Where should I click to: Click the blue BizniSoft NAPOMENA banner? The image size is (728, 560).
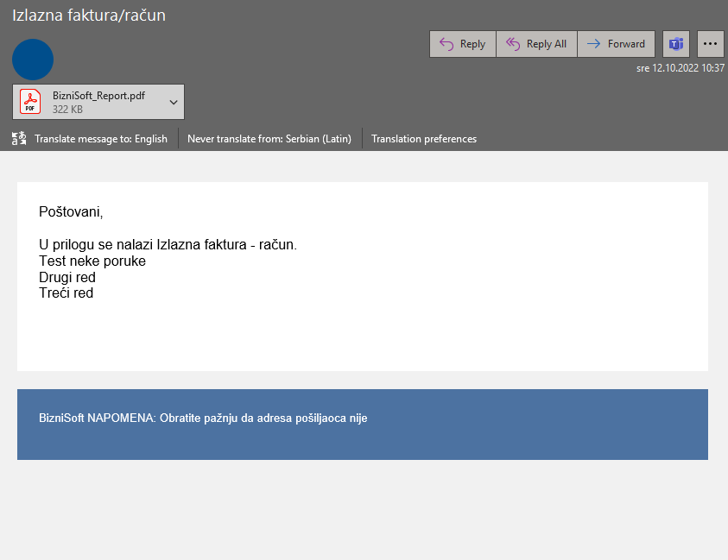363,424
